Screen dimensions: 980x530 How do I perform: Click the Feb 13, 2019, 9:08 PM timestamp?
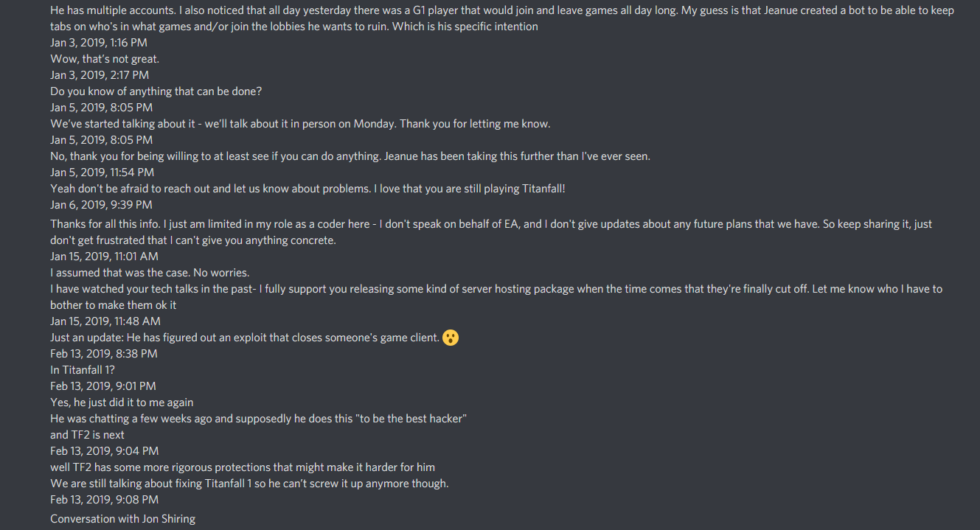tap(104, 500)
